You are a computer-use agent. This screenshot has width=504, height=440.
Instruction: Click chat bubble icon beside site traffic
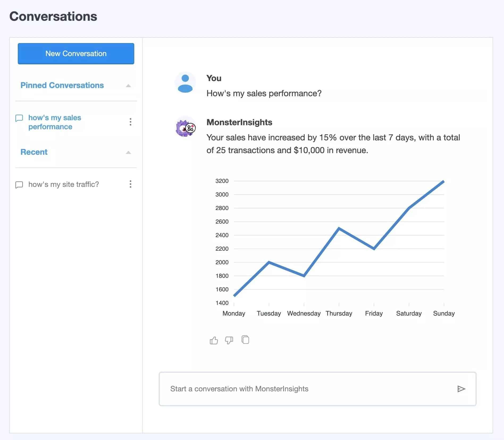click(x=19, y=185)
